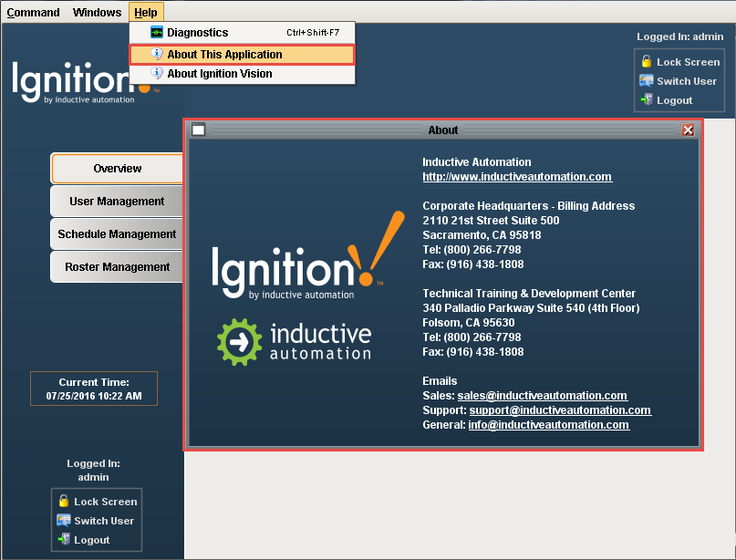Click the top-right Logout arrow icon
Image resolution: width=736 pixels, height=560 pixels.
pos(647,100)
